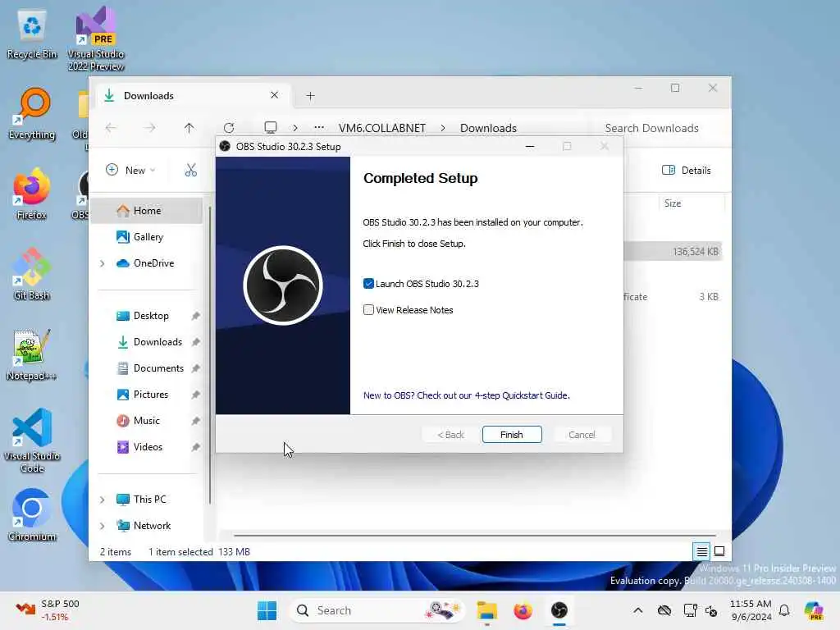This screenshot has height=630, width=840.
Task: Click the Explorer Back arrow
Action: (111, 128)
